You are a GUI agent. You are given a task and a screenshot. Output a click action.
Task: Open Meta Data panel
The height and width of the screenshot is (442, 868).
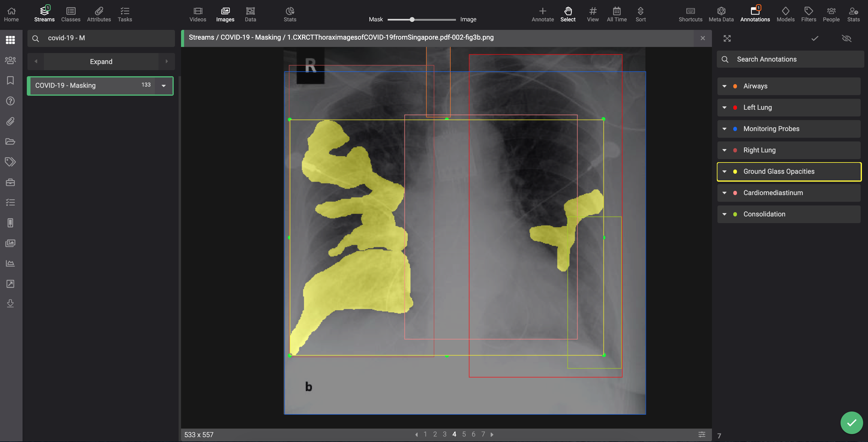[721, 15]
